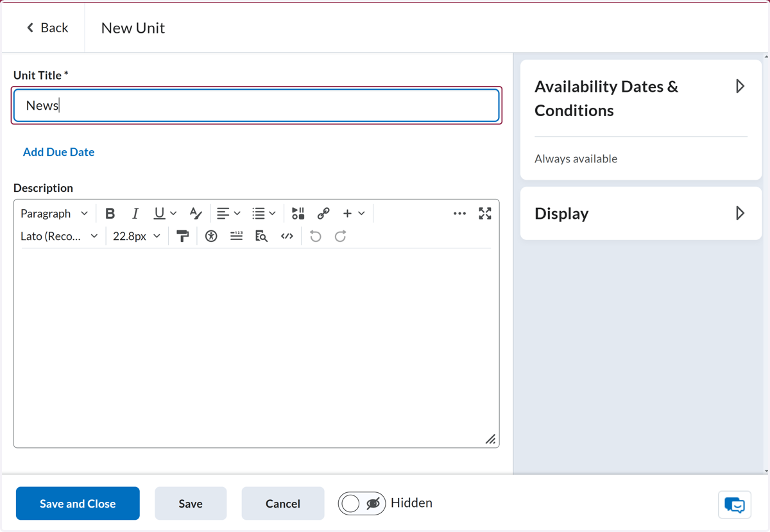Show more editor actions ellipsis
The height and width of the screenshot is (532, 770).
(x=459, y=213)
